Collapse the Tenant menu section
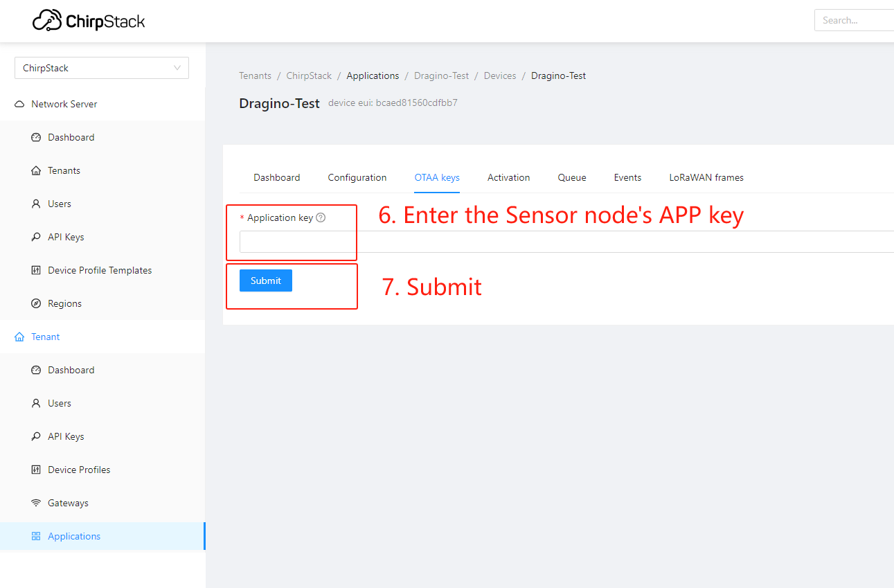 tap(102, 337)
